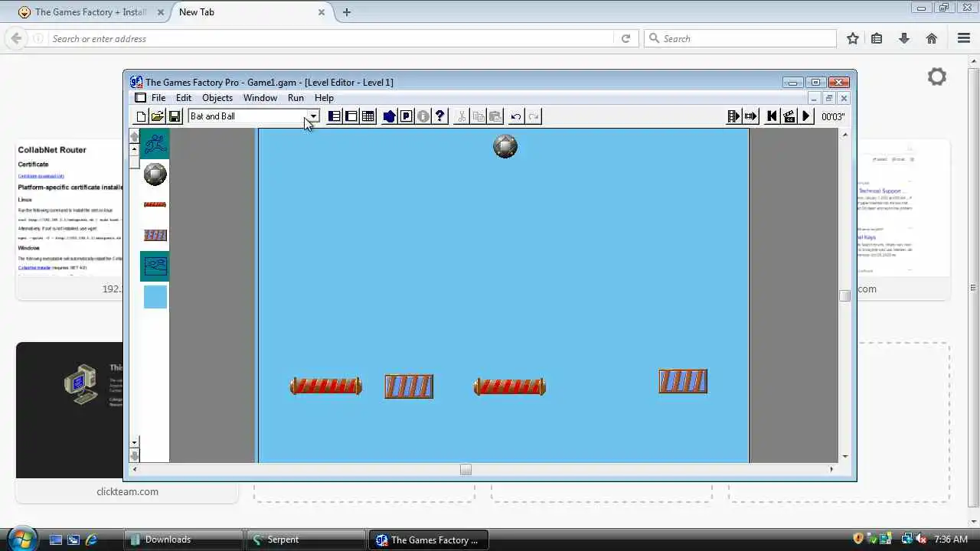Save the game with the floppy disk icon

coord(175,116)
